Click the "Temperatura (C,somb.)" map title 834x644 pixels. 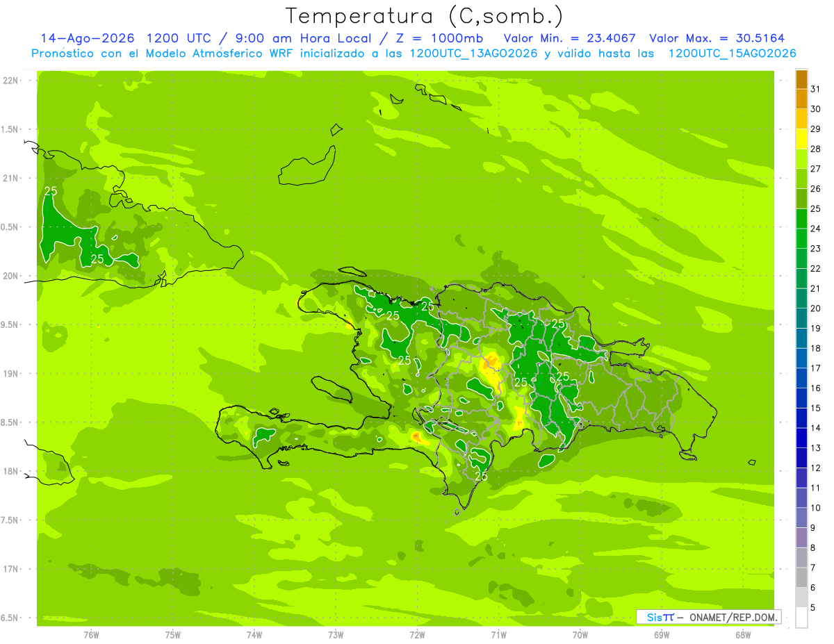(x=424, y=16)
